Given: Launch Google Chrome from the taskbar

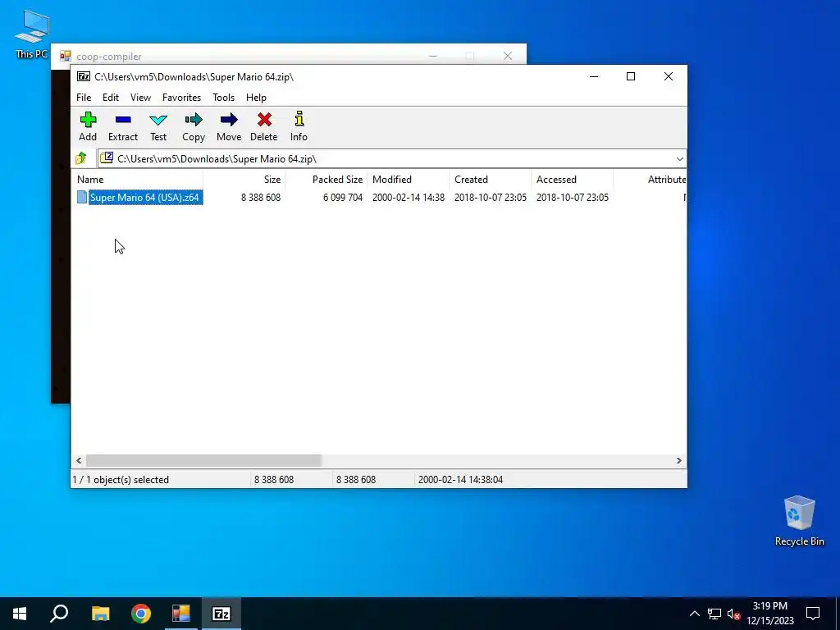Looking at the screenshot, I should 141,614.
